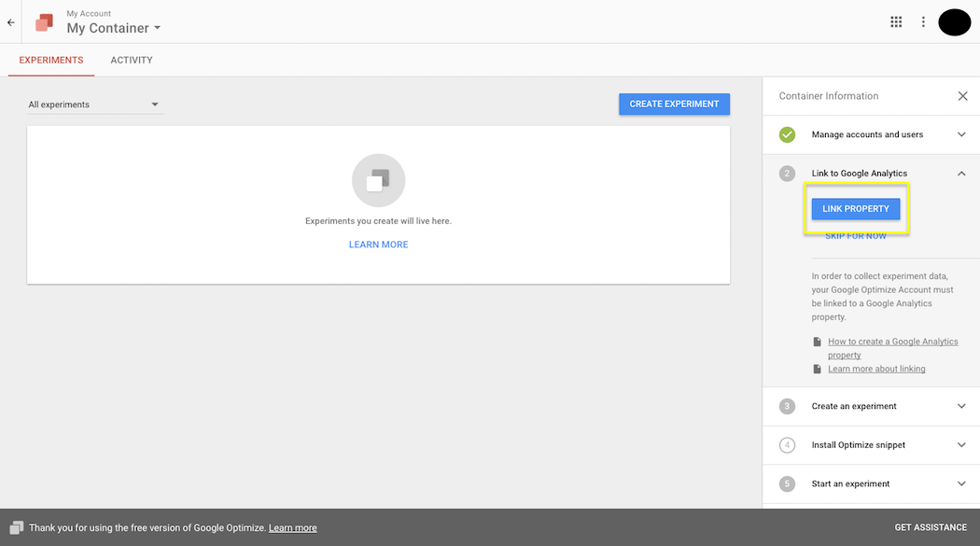Image resolution: width=980 pixels, height=546 pixels.
Task: Click Skip For Now link
Action: (856, 236)
